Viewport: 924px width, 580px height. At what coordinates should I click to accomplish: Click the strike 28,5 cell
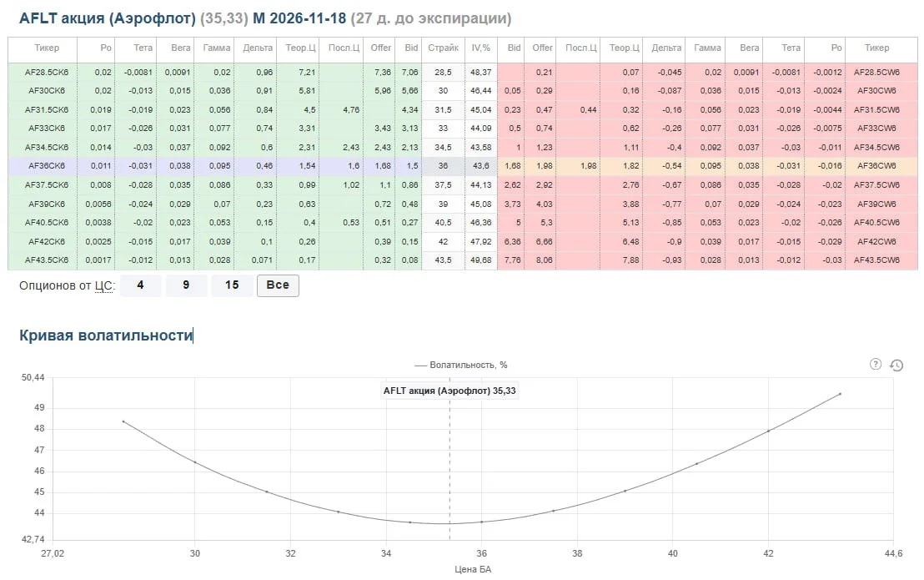click(x=443, y=72)
